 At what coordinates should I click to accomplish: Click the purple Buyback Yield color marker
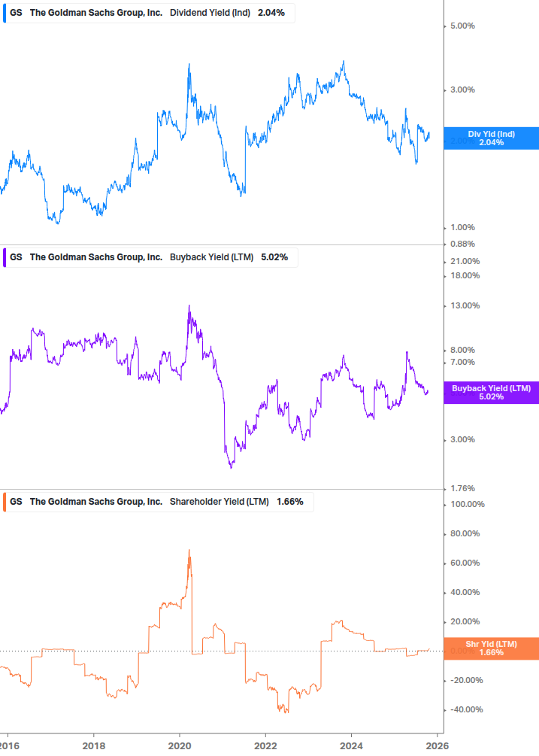pos(5,257)
